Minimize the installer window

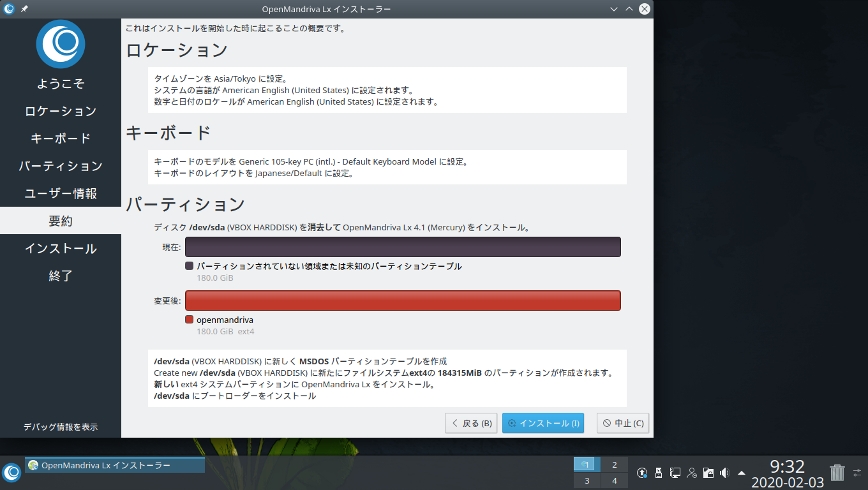click(x=614, y=9)
